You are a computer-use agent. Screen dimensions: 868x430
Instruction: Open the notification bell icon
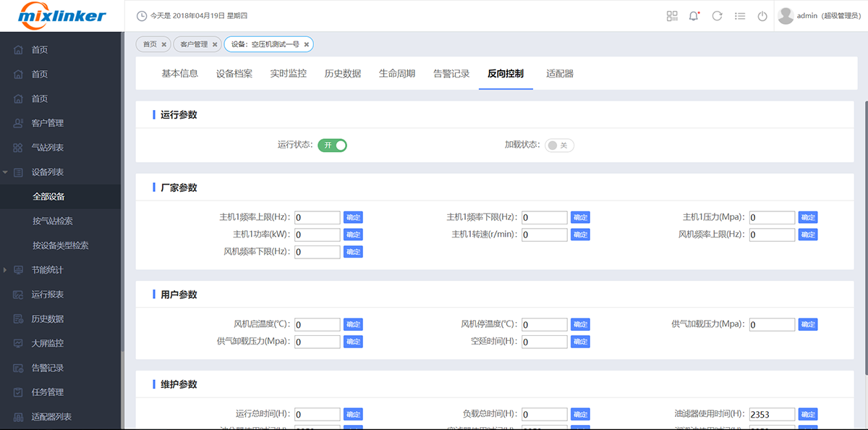pos(694,16)
